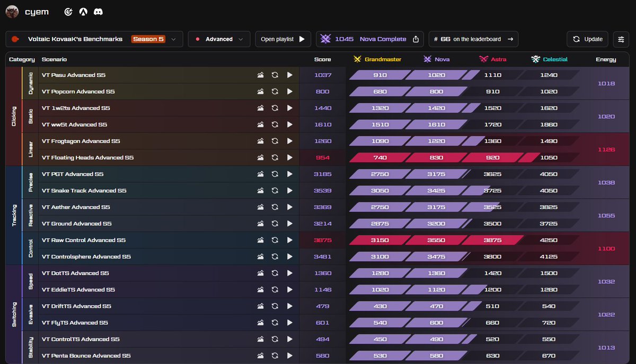Refresh VT FlyTS Advanced S5 score
Viewport: 636px width, 364px height.
point(275,323)
